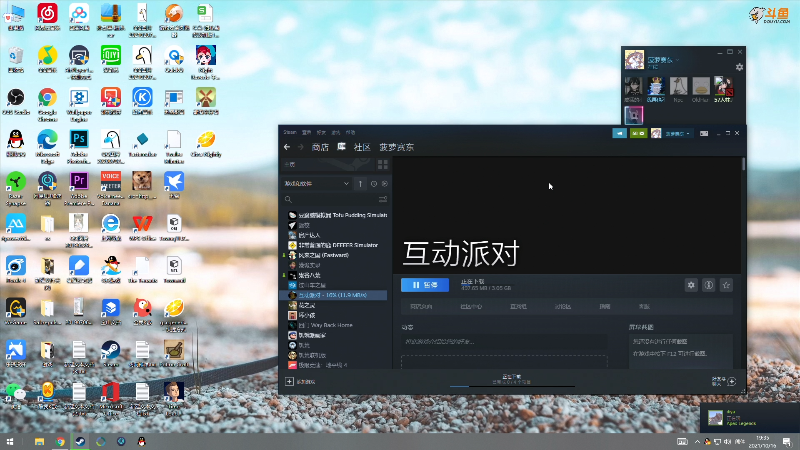Click the sort-direction up arrow in library sidebar

[x=360, y=184]
